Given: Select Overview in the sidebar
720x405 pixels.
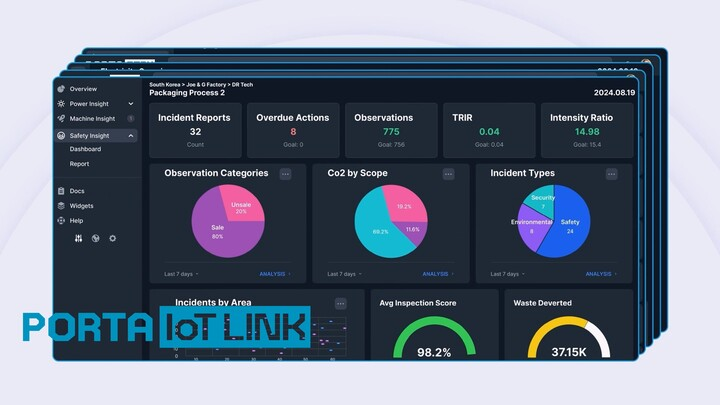Looking at the screenshot, I should point(83,89).
